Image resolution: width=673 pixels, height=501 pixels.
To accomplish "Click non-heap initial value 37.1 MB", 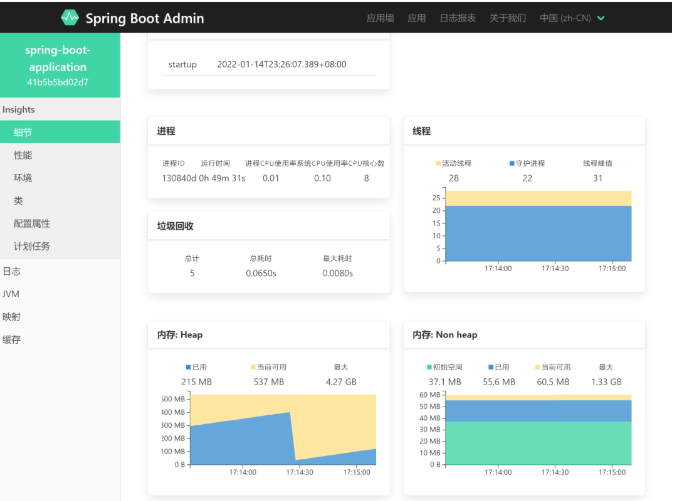I will click(445, 382).
